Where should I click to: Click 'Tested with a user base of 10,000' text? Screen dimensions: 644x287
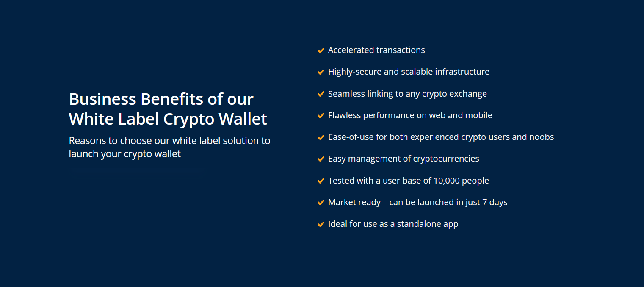(408, 181)
